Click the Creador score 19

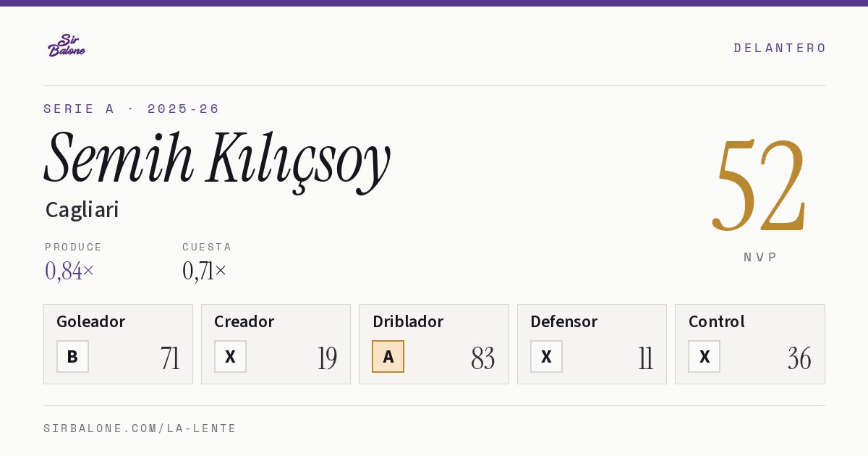click(x=327, y=358)
